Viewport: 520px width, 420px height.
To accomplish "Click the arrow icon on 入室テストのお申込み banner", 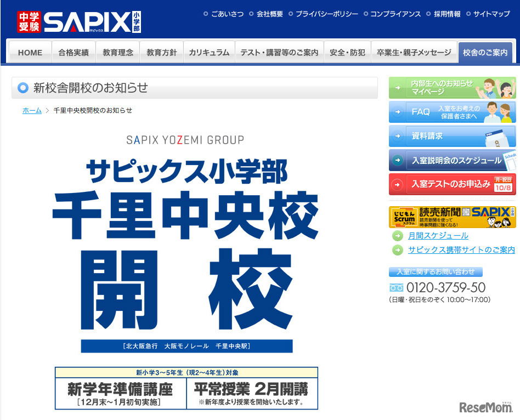I will click(x=397, y=184).
